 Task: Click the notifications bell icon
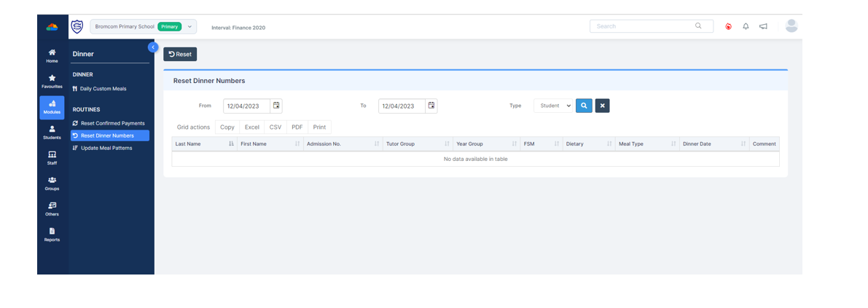[746, 26]
